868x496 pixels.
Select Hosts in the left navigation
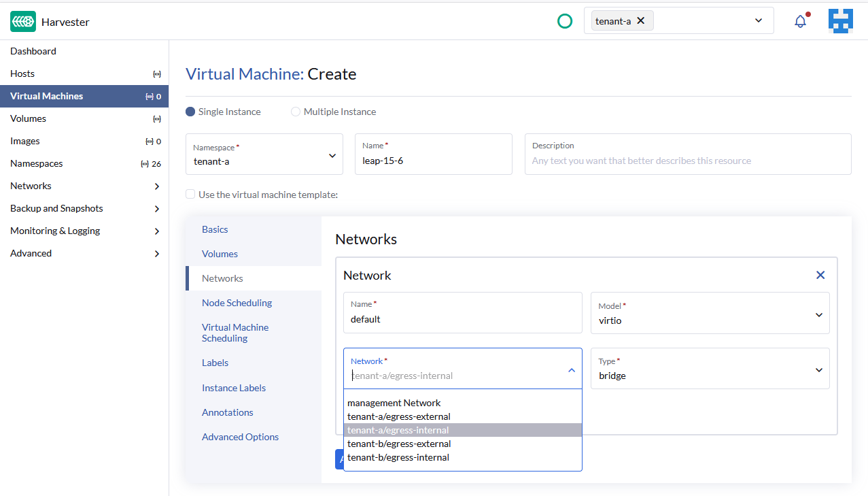[22, 73]
